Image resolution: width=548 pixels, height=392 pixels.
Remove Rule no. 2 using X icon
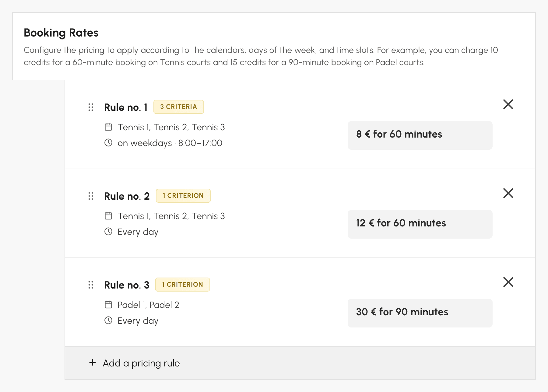point(508,193)
